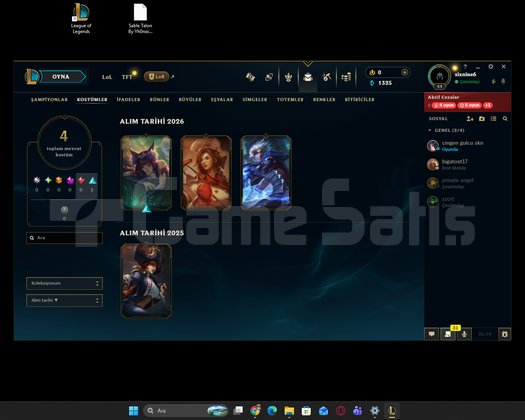Click the new folder icon in Sosyal
525x420 pixels.
click(482, 119)
